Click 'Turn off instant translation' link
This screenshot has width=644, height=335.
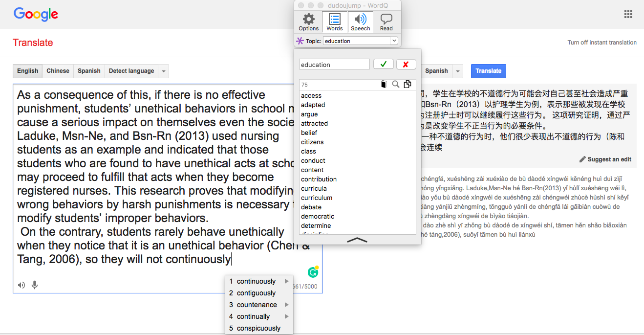[602, 43]
